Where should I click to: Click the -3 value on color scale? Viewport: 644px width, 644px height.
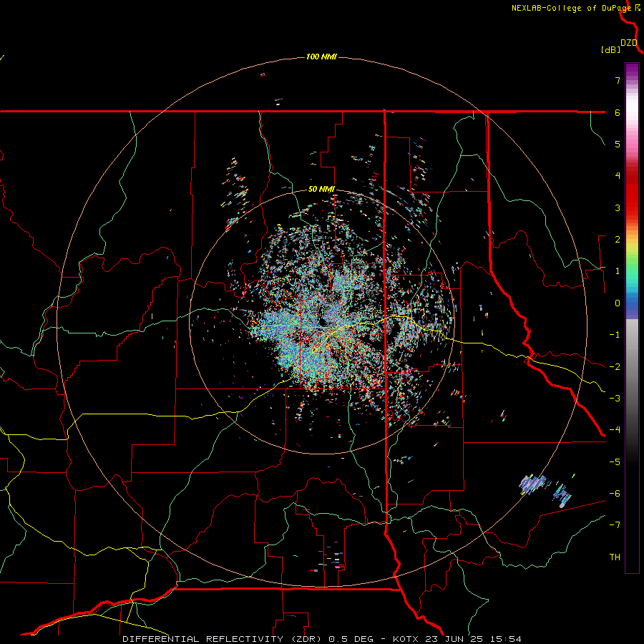point(615,399)
